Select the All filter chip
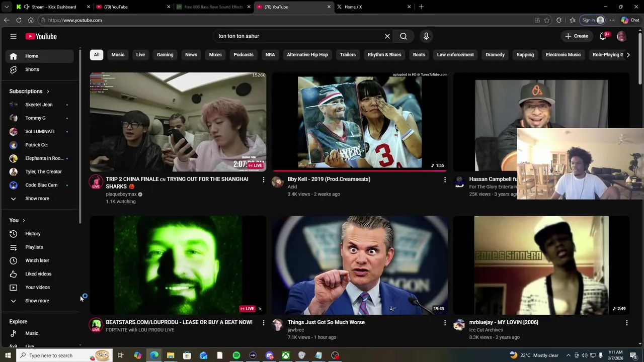Image resolution: width=644 pixels, height=362 pixels. click(x=97, y=55)
